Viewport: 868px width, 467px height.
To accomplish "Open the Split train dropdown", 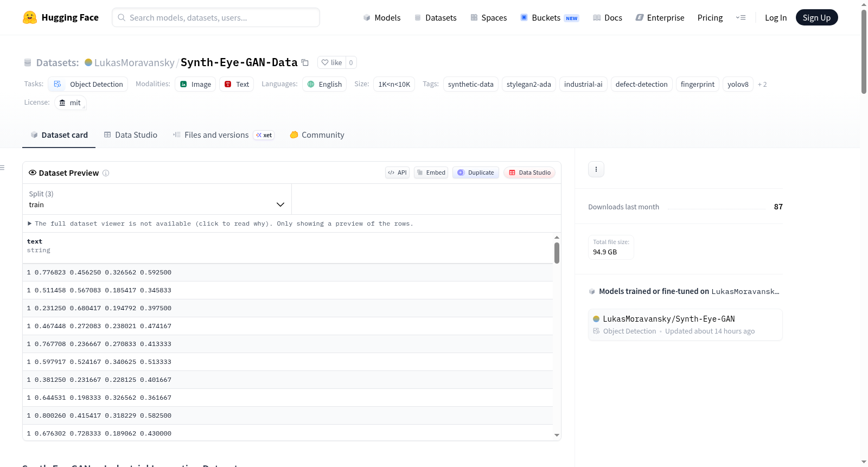I will click(x=157, y=199).
